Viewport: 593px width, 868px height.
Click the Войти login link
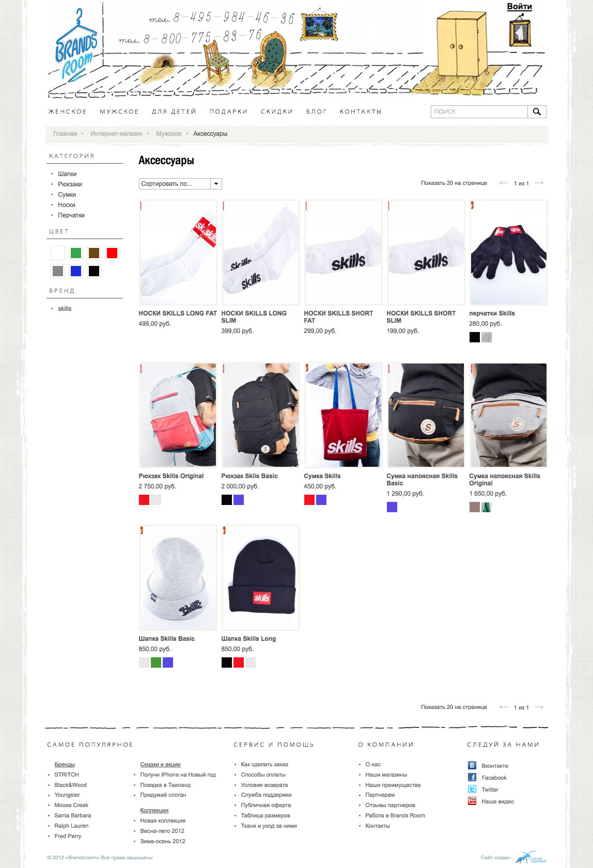click(519, 7)
